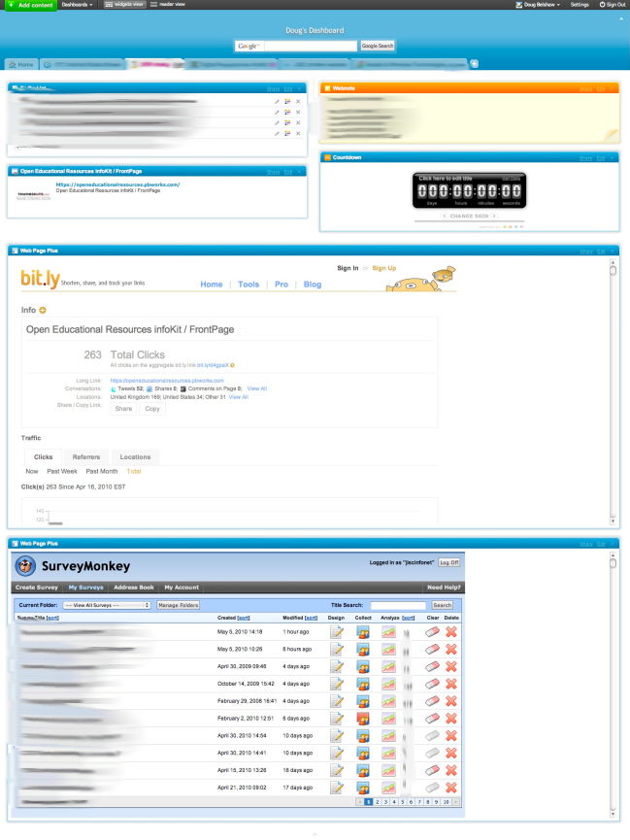Viewport: 630px width, 840px height.
Task: Click the orange Info plus icon
Action: [43, 310]
